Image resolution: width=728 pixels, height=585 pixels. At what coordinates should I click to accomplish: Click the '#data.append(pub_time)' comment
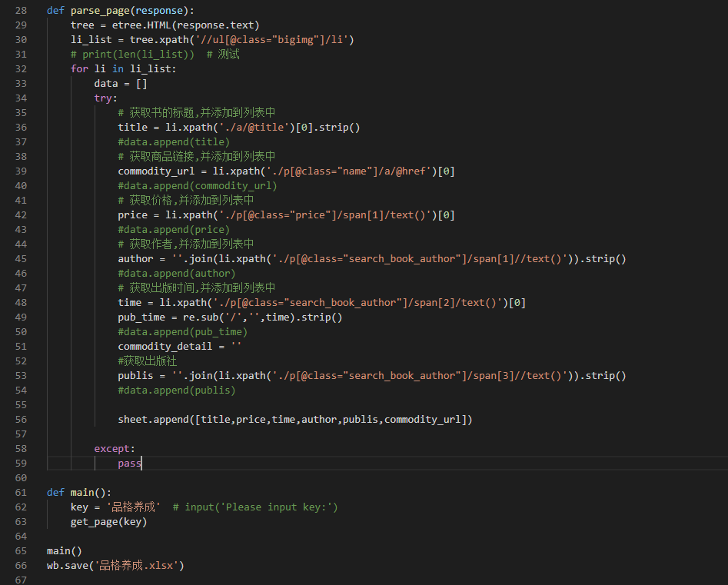[182, 332]
